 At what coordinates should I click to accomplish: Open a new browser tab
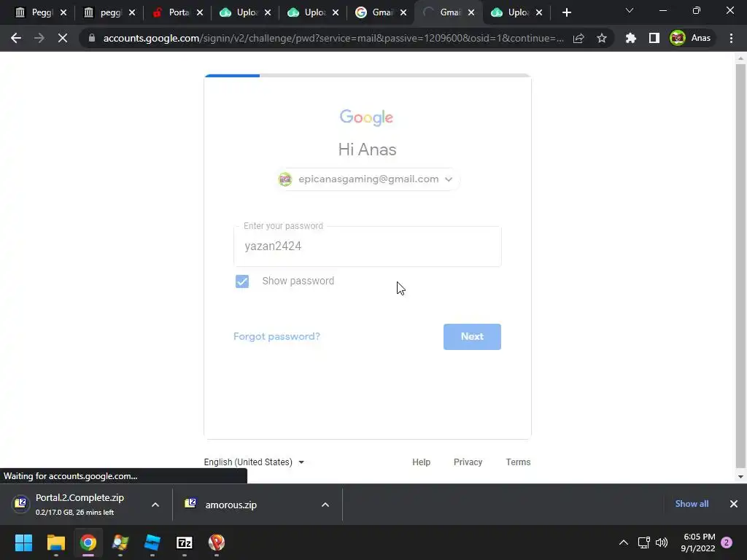pyautogui.click(x=566, y=13)
